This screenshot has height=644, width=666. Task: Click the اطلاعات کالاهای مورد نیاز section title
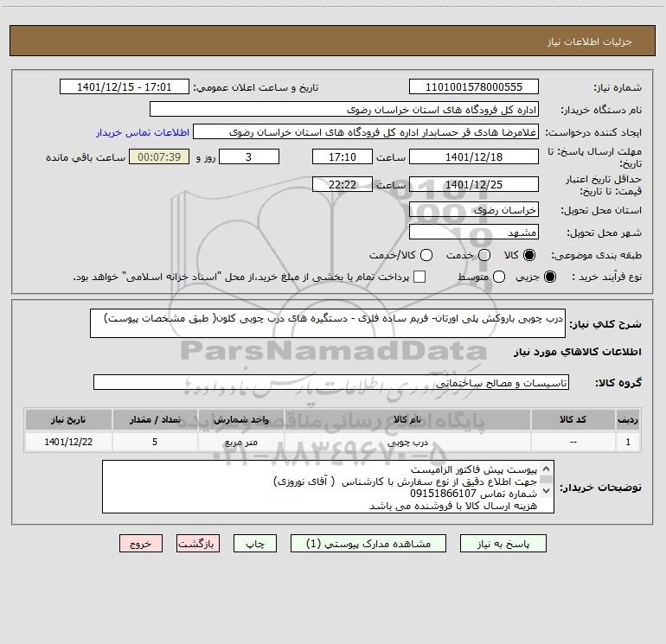tap(578, 352)
